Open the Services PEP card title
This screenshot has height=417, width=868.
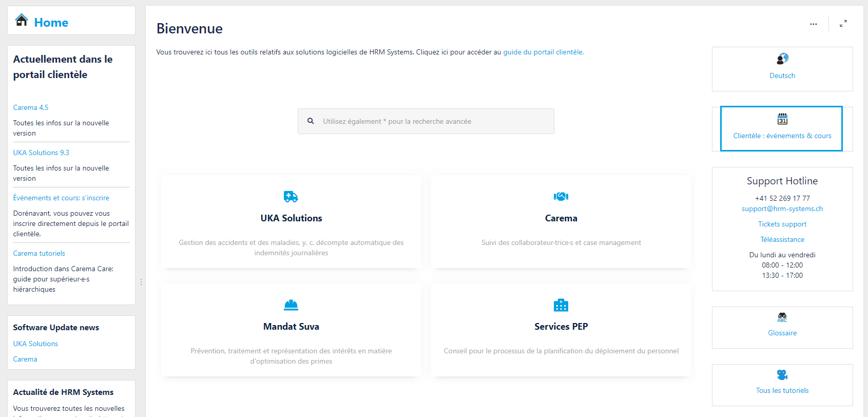tap(561, 327)
